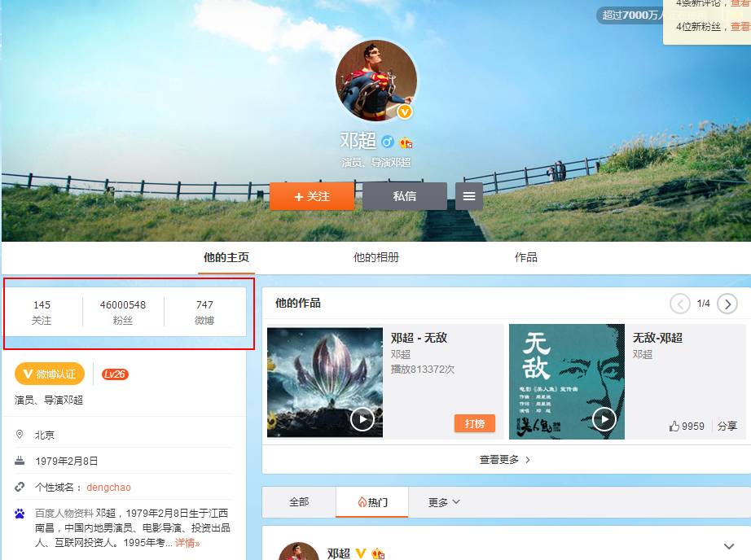Share the 无敌-邓超 track via 分享
This screenshot has height=560, width=751.
pyautogui.click(x=727, y=426)
